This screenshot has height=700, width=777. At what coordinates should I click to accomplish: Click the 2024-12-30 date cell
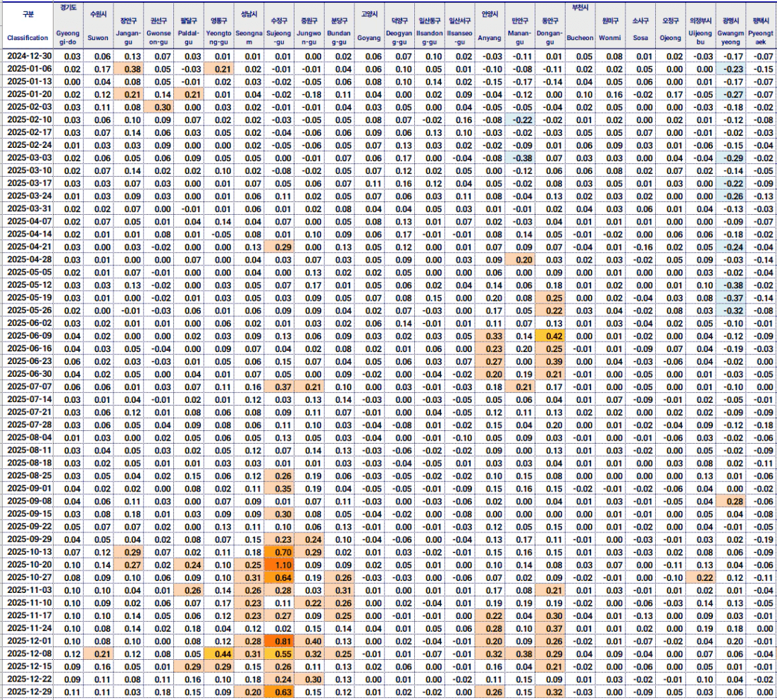coord(27,56)
